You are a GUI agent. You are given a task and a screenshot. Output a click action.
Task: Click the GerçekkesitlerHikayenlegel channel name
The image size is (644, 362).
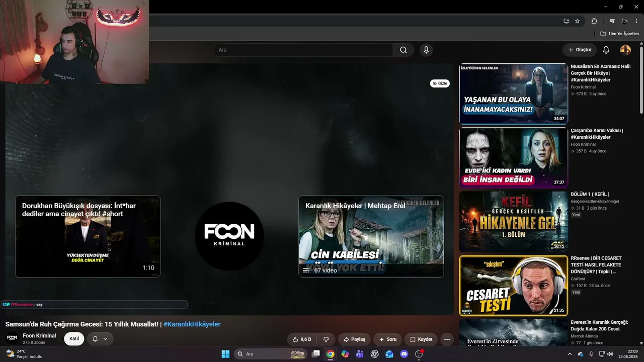pyautogui.click(x=595, y=202)
